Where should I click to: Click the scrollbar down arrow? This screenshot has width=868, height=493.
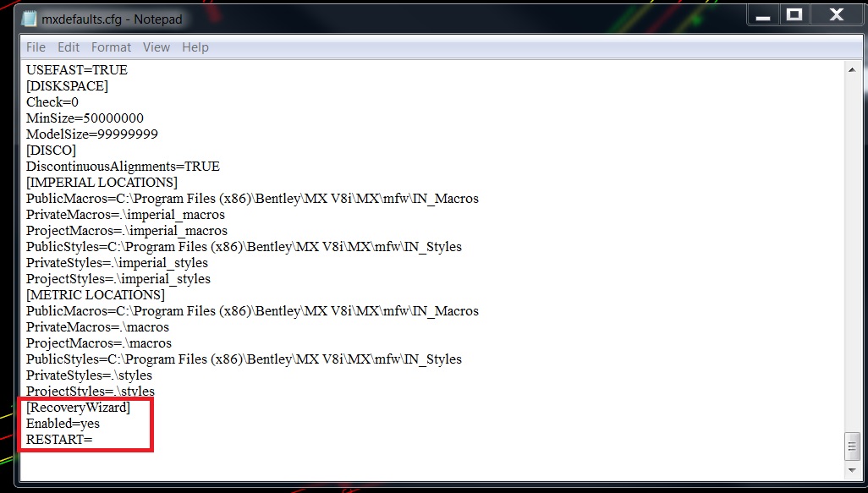pyautogui.click(x=851, y=470)
